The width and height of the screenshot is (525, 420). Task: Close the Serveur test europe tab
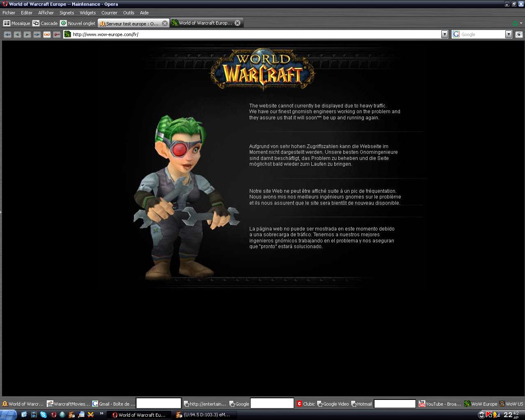[x=165, y=23]
